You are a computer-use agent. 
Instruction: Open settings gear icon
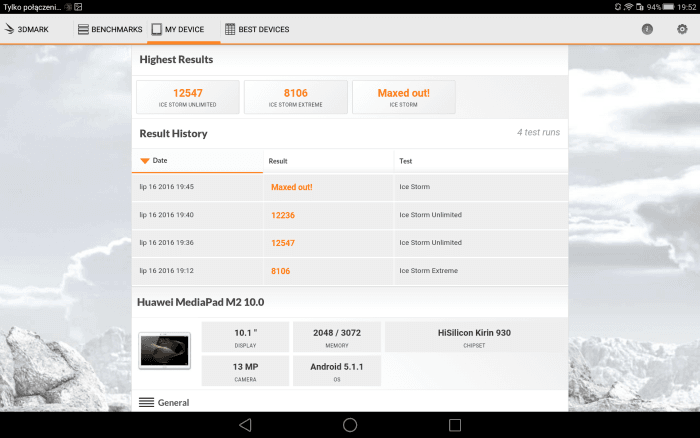pos(682,29)
